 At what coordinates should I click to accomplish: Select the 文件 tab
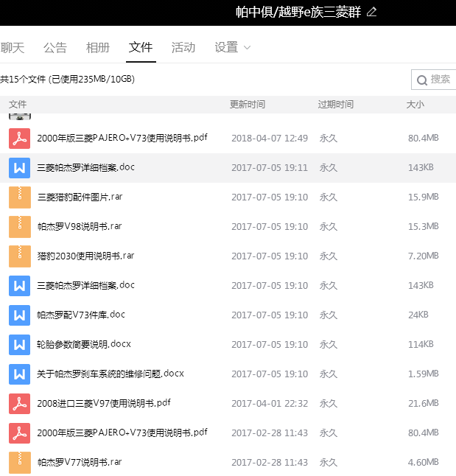click(x=141, y=48)
